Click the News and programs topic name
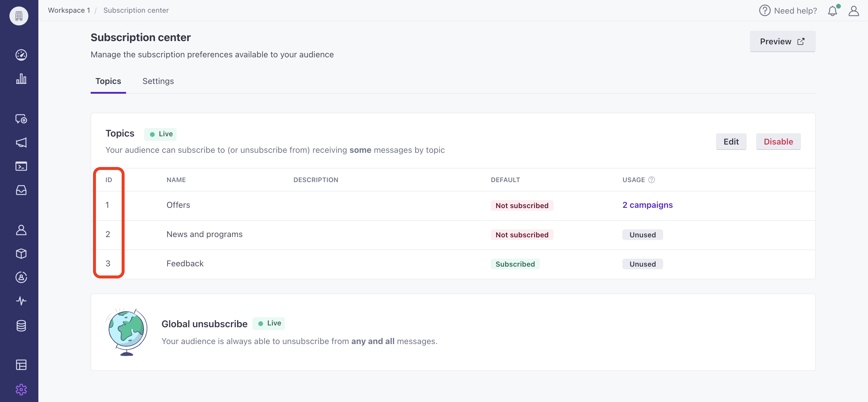This screenshot has width=868, height=402. (204, 234)
